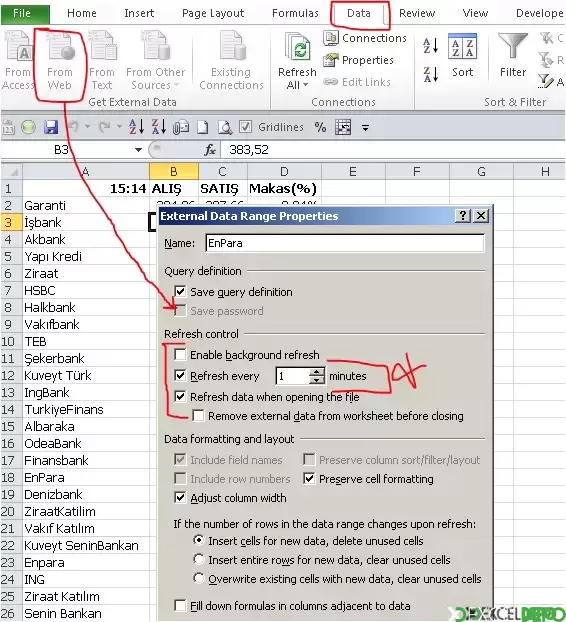The image size is (566, 622).
Task: Check Fill down formulas in adjacent columns
Action: 180,606
